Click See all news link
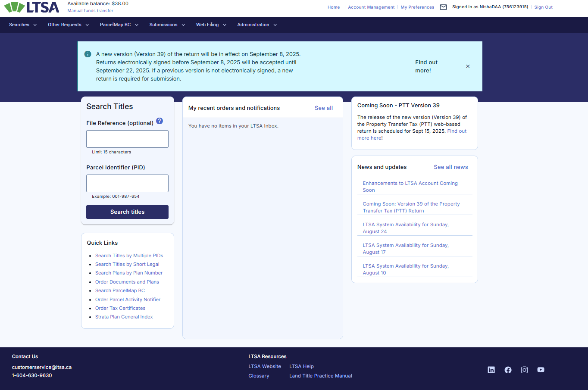The width and height of the screenshot is (588, 390). [450, 167]
